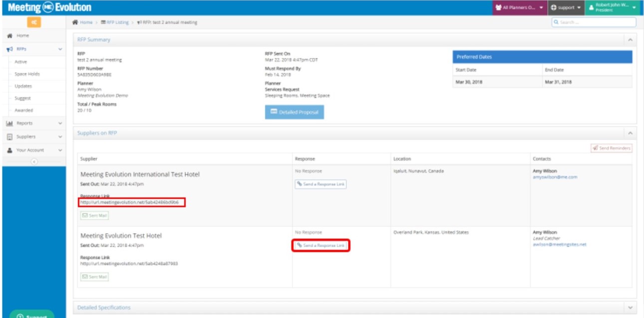Image resolution: width=644 pixels, height=318 pixels.
Task: Click the Your Account person icon
Action: pos(9,150)
